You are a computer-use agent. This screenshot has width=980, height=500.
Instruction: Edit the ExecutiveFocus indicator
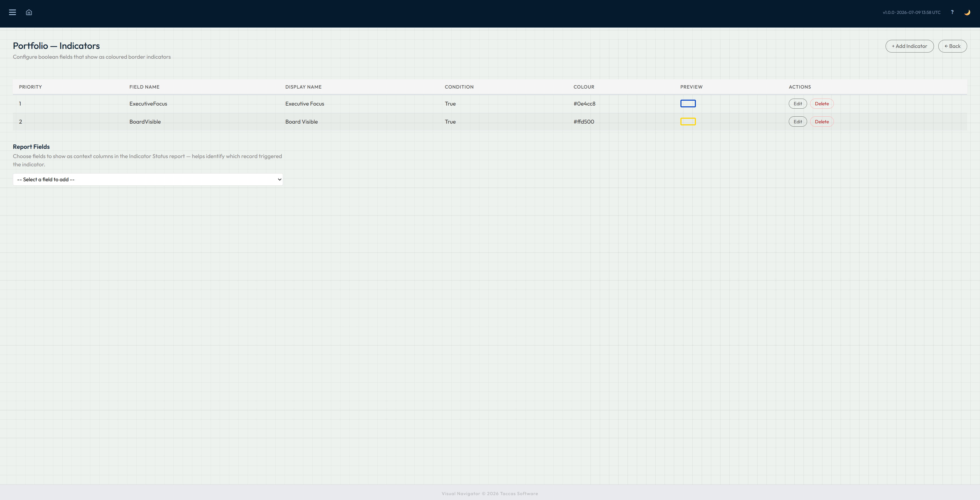tap(797, 104)
